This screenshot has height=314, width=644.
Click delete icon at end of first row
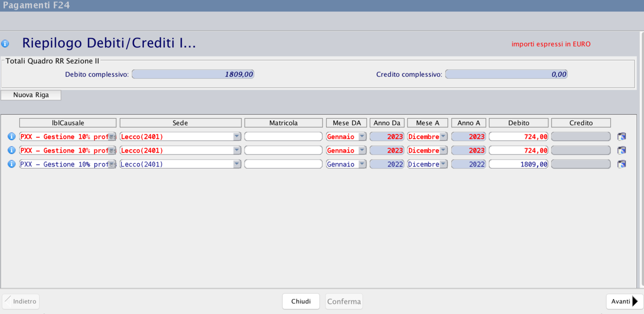[621, 137]
